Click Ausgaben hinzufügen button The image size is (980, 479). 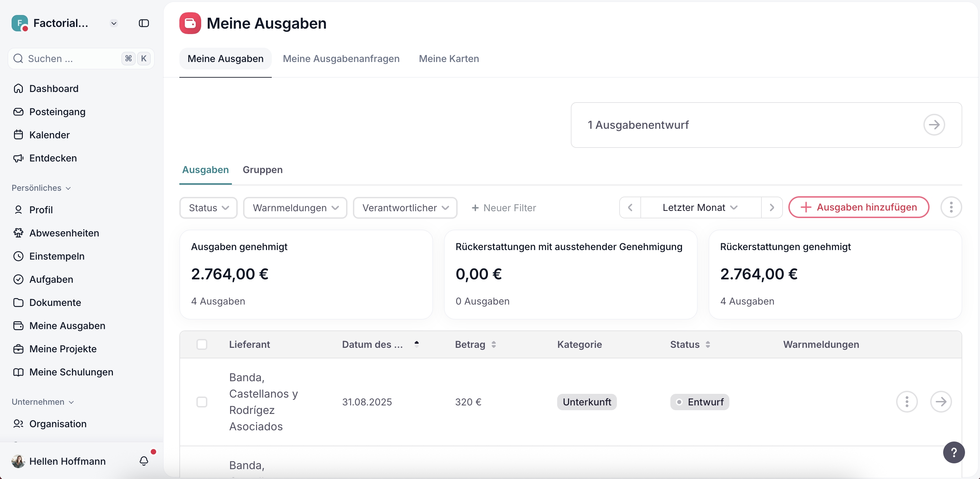pos(859,207)
